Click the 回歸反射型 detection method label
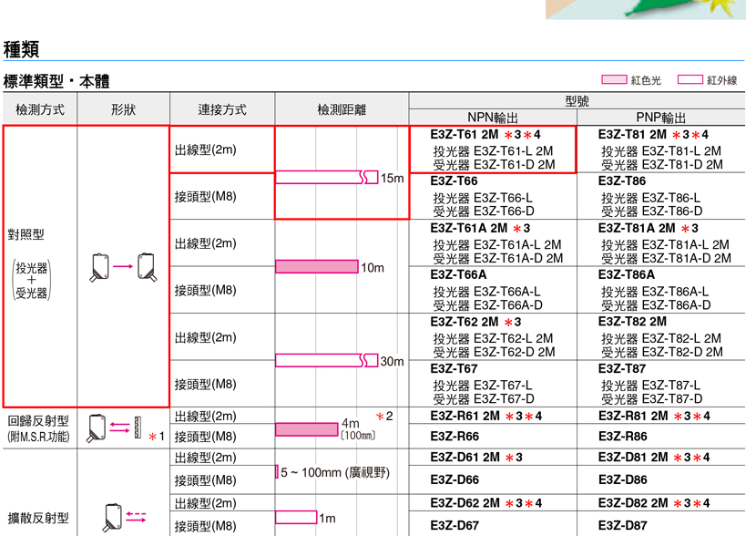 38,421
